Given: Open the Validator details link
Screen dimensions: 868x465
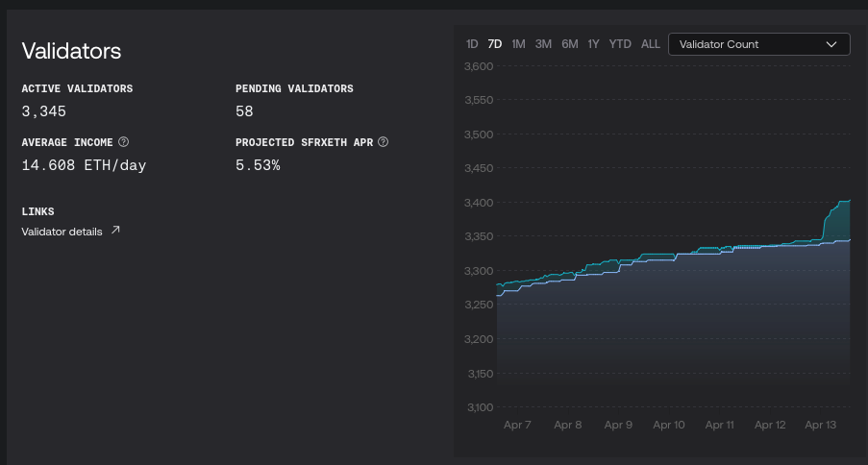Looking at the screenshot, I should (62, 232).
